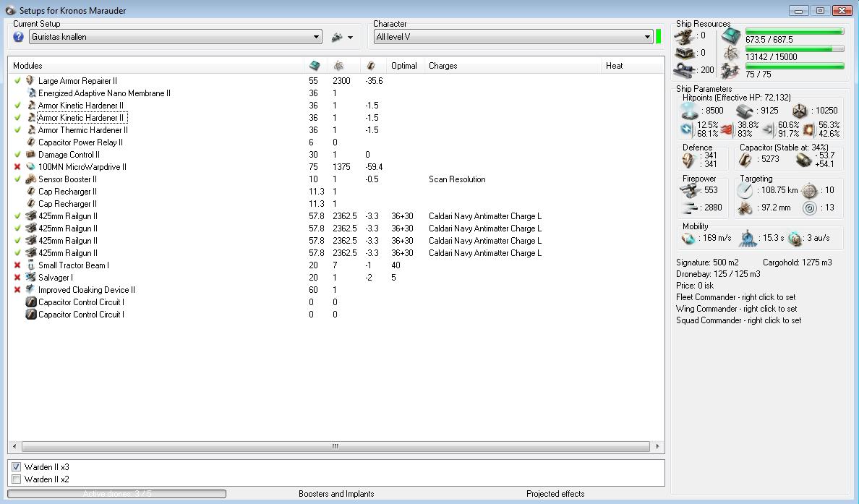Image resolution: width=859 pixels, height=504 pixels.
Task: Click the powergrid 13142 / 15000 usage bar
Action: (x=795, y=49)
